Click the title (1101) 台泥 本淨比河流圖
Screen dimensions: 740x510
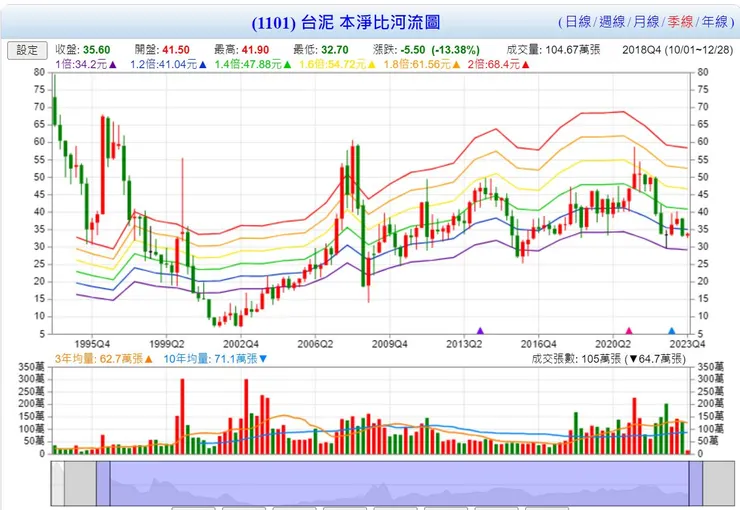(x=346, y=23)
